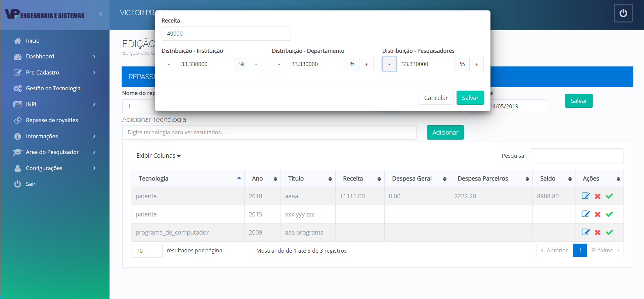
Task: Increase Distribuição - Instituição with plus
Action: tap(256, 64)
